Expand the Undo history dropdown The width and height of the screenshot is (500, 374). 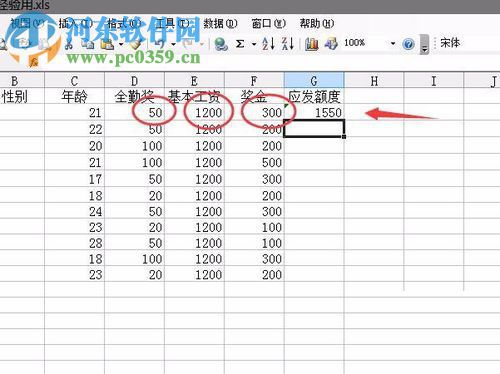click(173, 44)
